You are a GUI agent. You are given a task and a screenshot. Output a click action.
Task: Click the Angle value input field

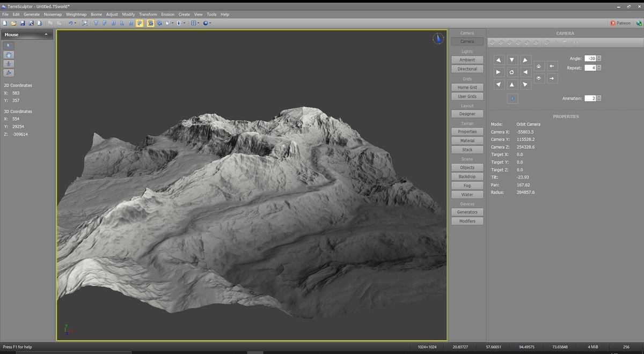click(590, 58)
